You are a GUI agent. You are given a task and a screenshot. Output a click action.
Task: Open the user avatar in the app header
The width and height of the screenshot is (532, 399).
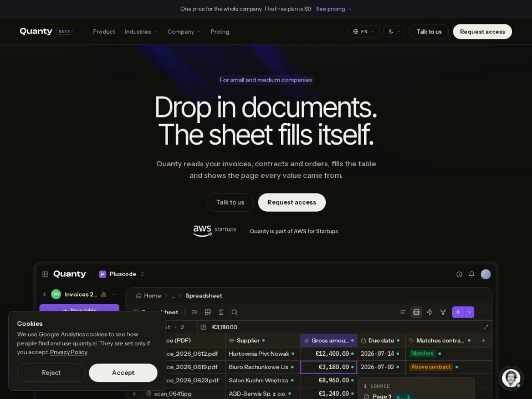point(486,274)
